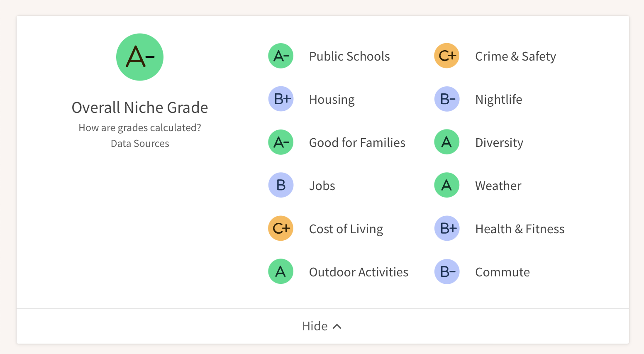
Task: Click the Weather A grade badge
Action: 447,186
